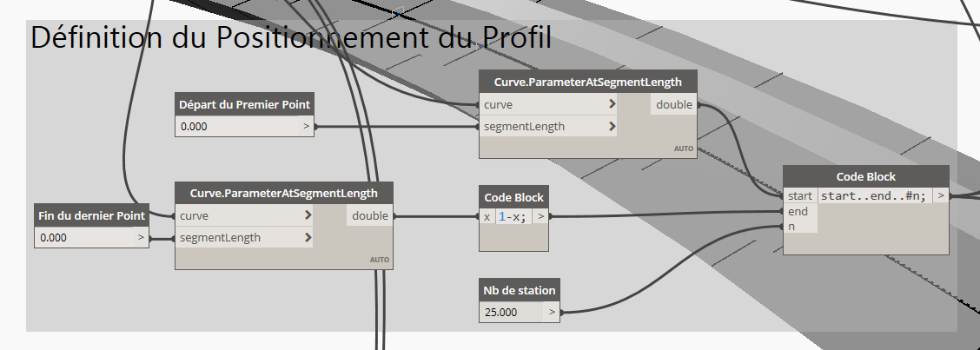The width and height of the screenshot is (980, 350).
Task: Select the n input port on the Code Block
Action: [x=791, y=227]
